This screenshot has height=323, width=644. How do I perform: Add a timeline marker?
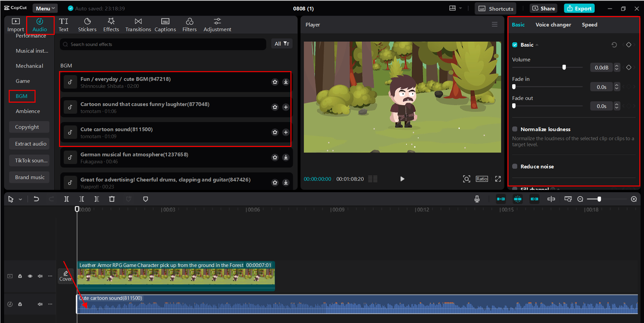coord(145,199)
